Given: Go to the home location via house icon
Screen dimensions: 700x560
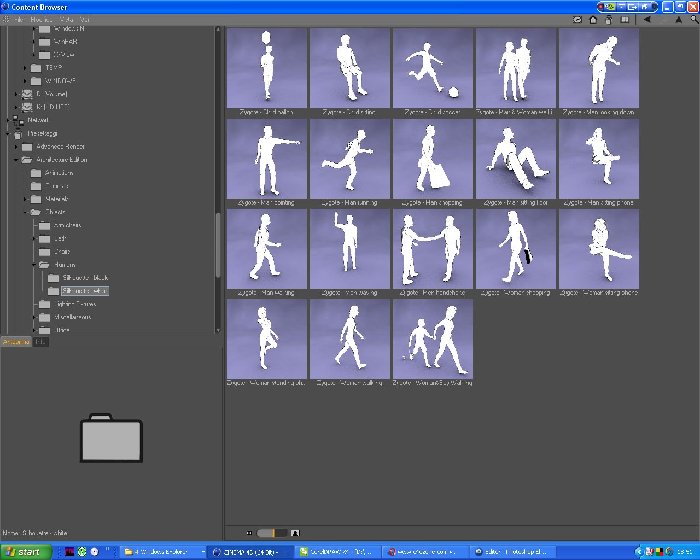Looking at the screenshot, I should pos(593,20).
